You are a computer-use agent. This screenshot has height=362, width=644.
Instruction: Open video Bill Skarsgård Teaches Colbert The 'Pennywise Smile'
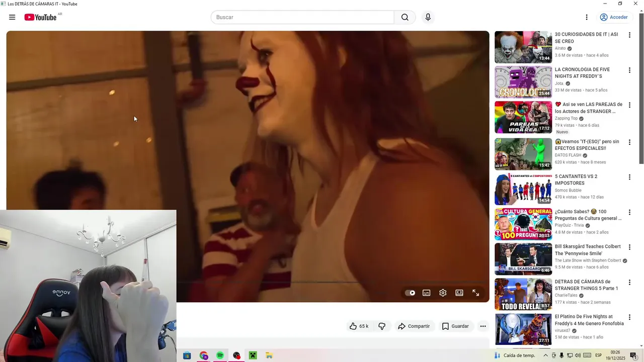click(588, 250)
